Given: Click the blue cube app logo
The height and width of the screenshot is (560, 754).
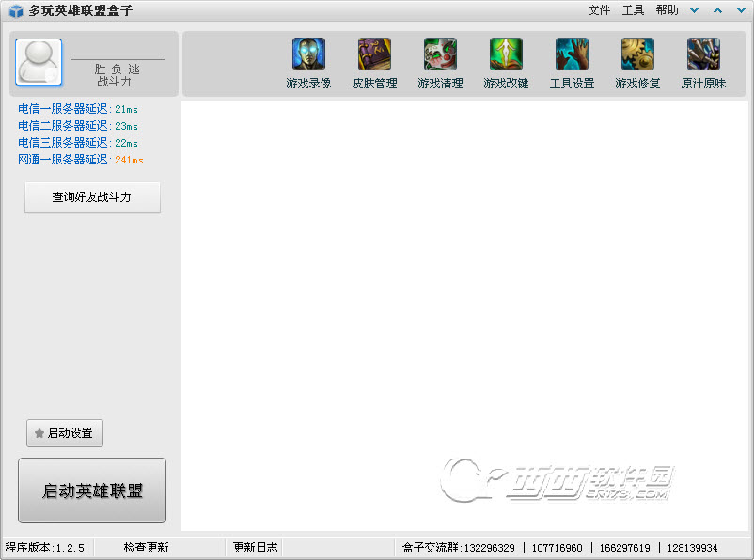Looking at the screenshot, I should [x=16, y=10].
